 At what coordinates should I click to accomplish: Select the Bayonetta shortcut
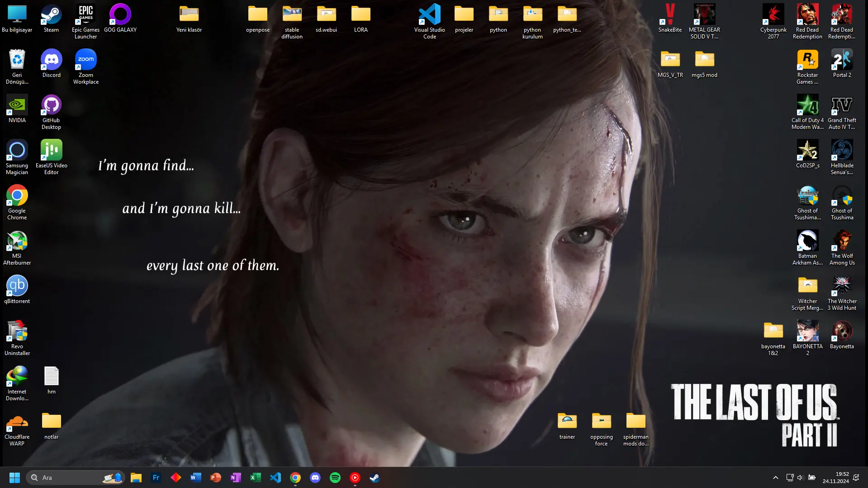pos(842,335)
